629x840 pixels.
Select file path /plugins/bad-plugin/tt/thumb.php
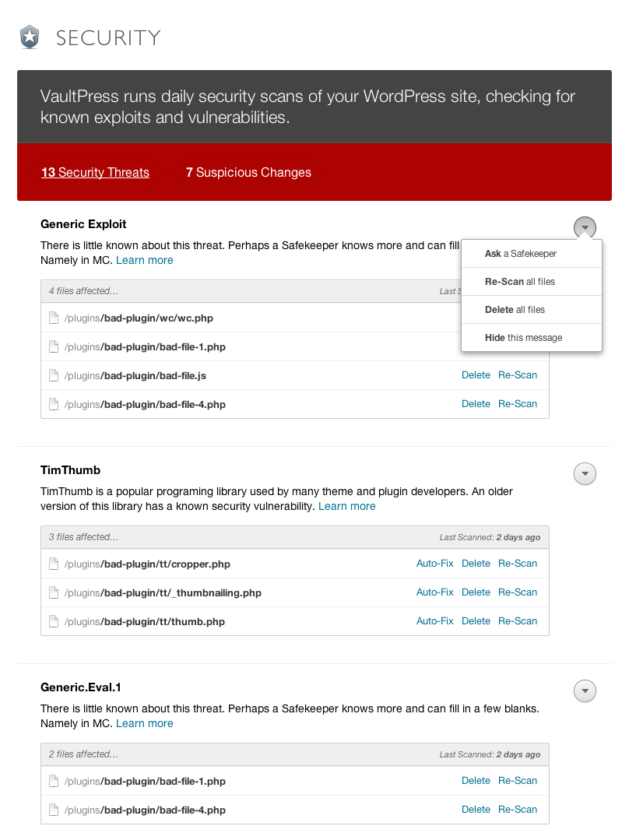[145, 622]
